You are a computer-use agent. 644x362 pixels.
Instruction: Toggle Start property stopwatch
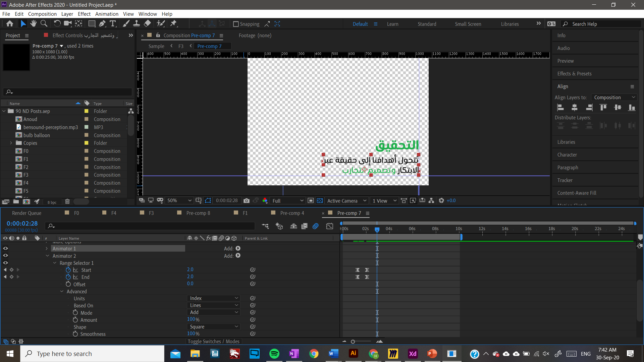point(68,270)
